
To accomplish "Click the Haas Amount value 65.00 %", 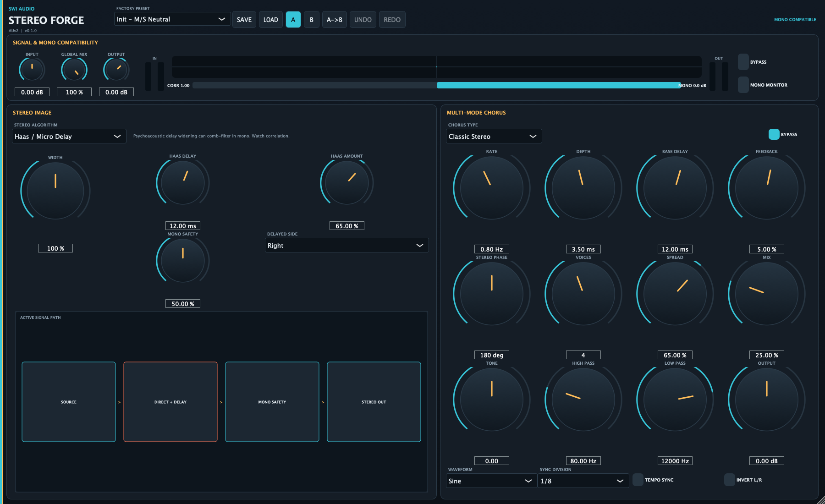I will pyautogui.click(x=347, y=226).
